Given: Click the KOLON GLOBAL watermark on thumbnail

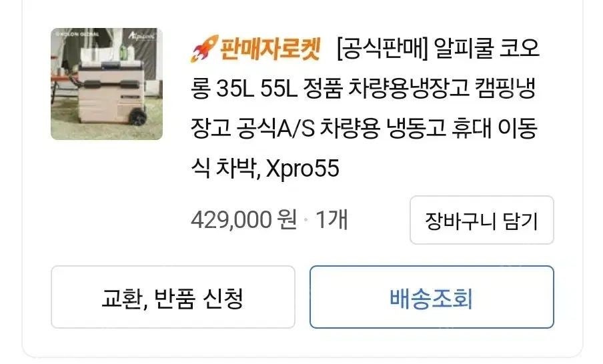Looking at the screenshot, I should tap(78, 33).
